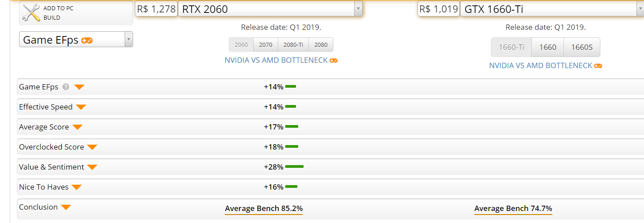Expand the Average Score section arrow
The image size is (644, 223).
point(77,127)
